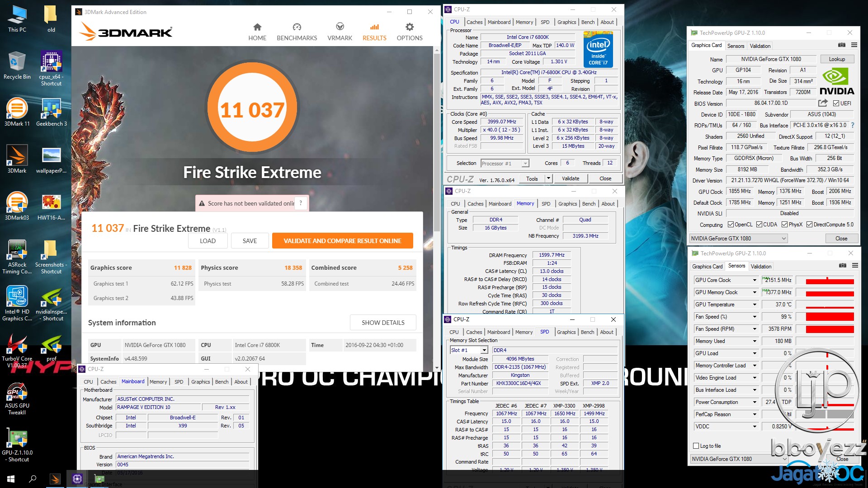Switch to Bench tab in top CPU-Z window
868x488 pixels.
click(588, 22)
